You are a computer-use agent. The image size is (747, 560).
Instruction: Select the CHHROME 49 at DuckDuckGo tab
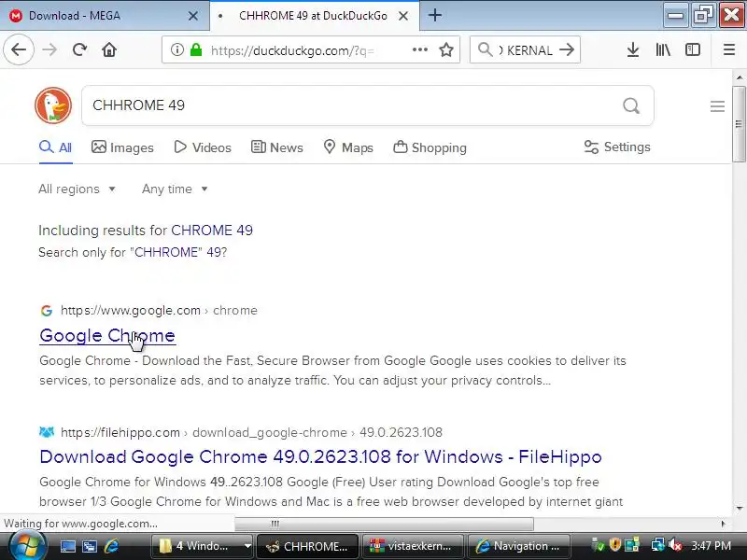click(315, 16)
